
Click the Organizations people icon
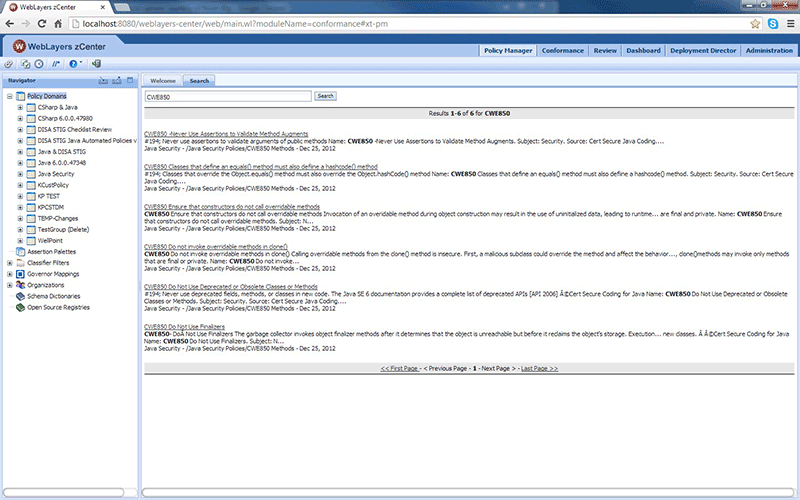[x=20, y=285]
